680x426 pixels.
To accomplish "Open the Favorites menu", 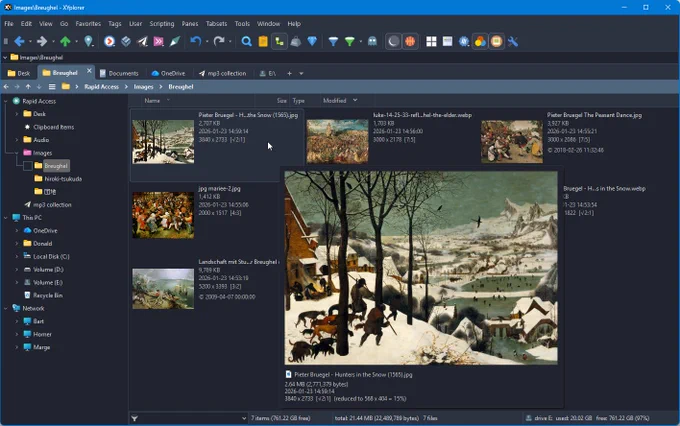I will 88,23.
